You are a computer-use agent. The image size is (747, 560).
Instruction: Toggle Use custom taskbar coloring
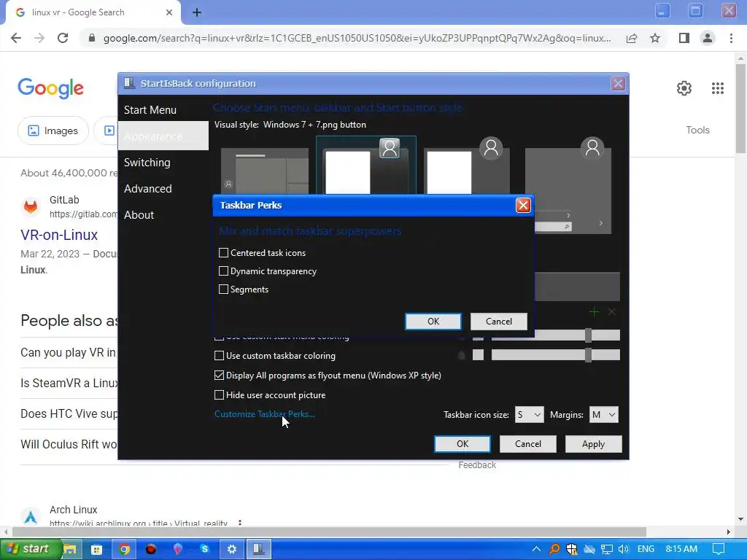(219, 355)
